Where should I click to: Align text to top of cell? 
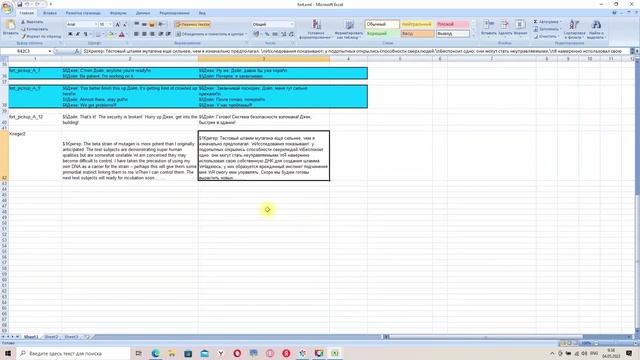pos(136,24)
